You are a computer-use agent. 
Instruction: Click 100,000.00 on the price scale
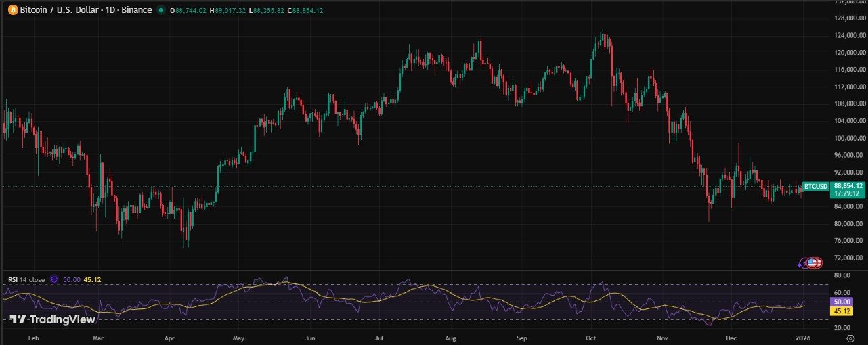(849, 138)
